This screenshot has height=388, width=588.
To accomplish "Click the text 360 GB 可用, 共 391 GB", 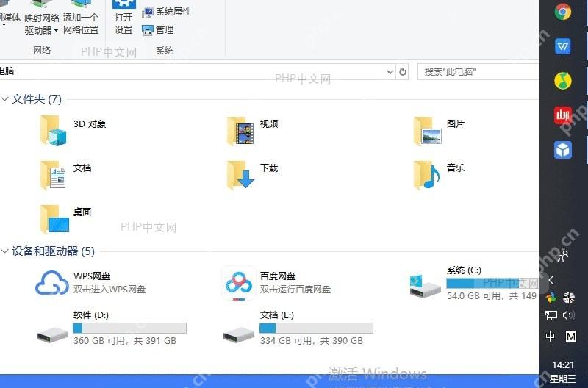I will tap(125, 340).
